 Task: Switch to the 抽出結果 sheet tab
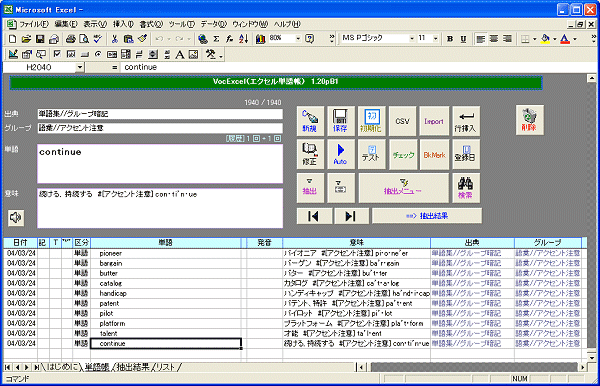133,367
